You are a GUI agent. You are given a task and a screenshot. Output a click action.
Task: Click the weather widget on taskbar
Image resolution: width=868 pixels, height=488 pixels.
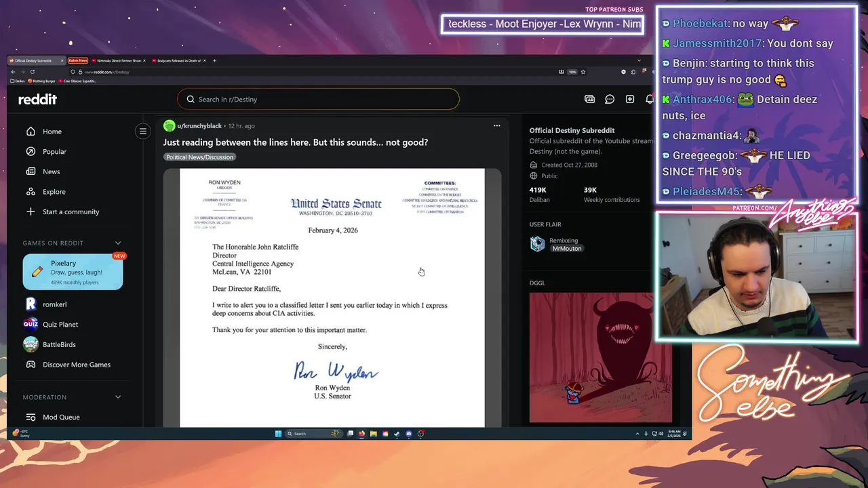(21, 433)
